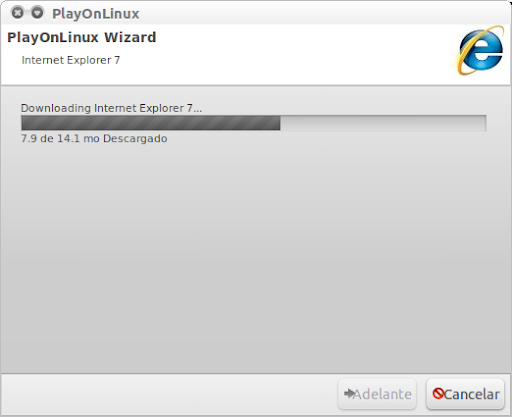The image size is (512, 417).
Task: Click the unfilled part of the progress bar
Action: [x=383, y=123]
